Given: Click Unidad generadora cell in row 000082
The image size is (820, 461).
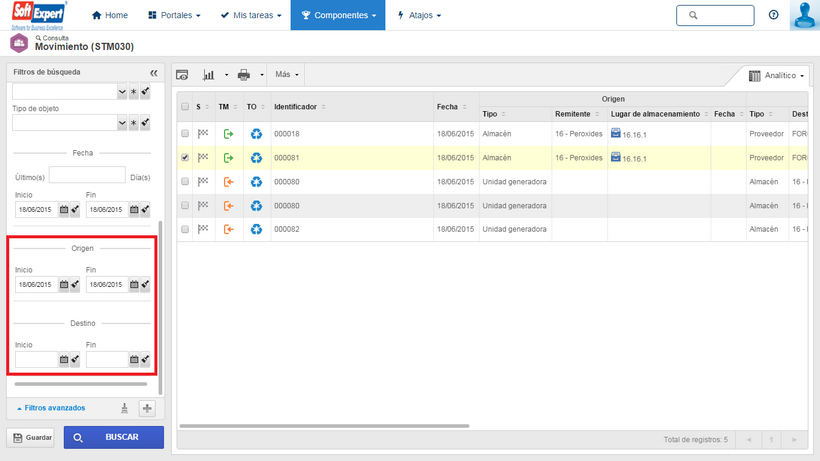Looking at the screenshot, I should coord(514,229).
